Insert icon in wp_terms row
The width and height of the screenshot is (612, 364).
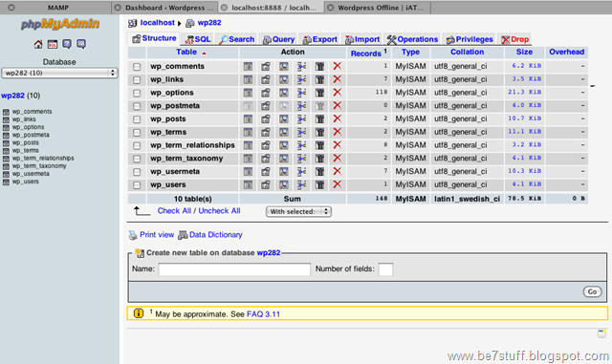tap(302, 132)
